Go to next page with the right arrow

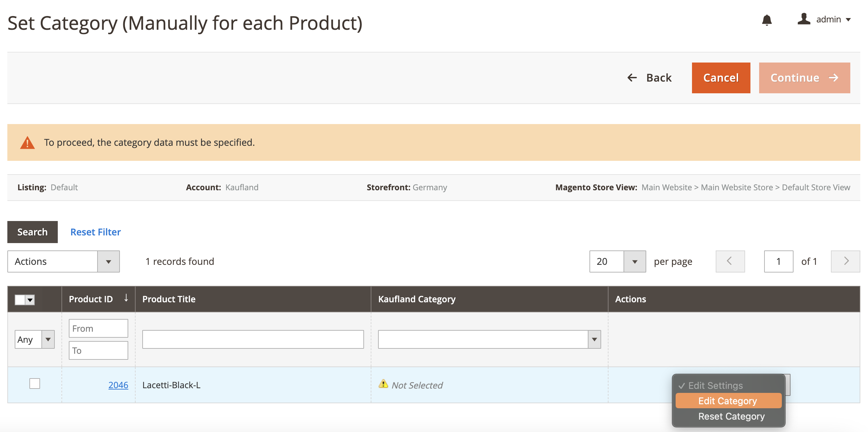coord(845,261)
